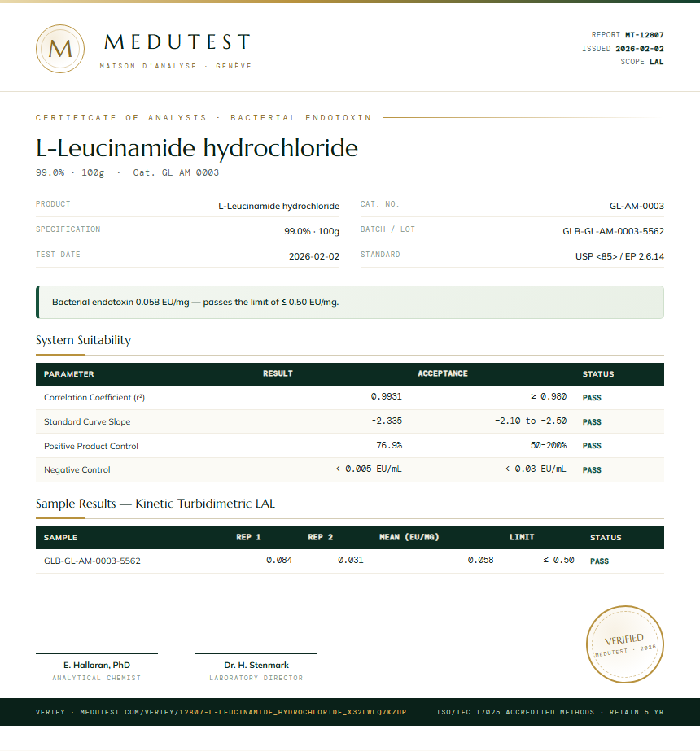This screenshot has height=751, width=700.
Task: Select the PRODUCT value L-Leucinamide hydrochloride
Action: point(279,206)
